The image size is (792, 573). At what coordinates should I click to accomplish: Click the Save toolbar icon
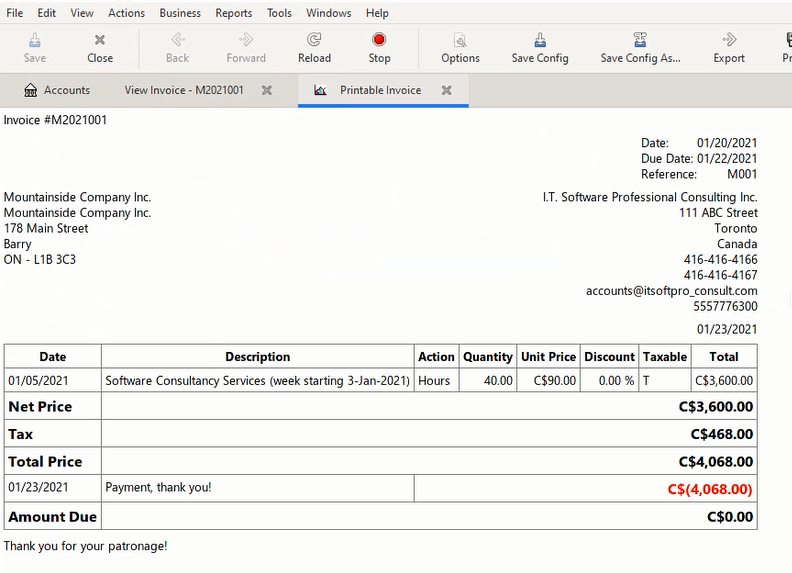click(35, 41)
